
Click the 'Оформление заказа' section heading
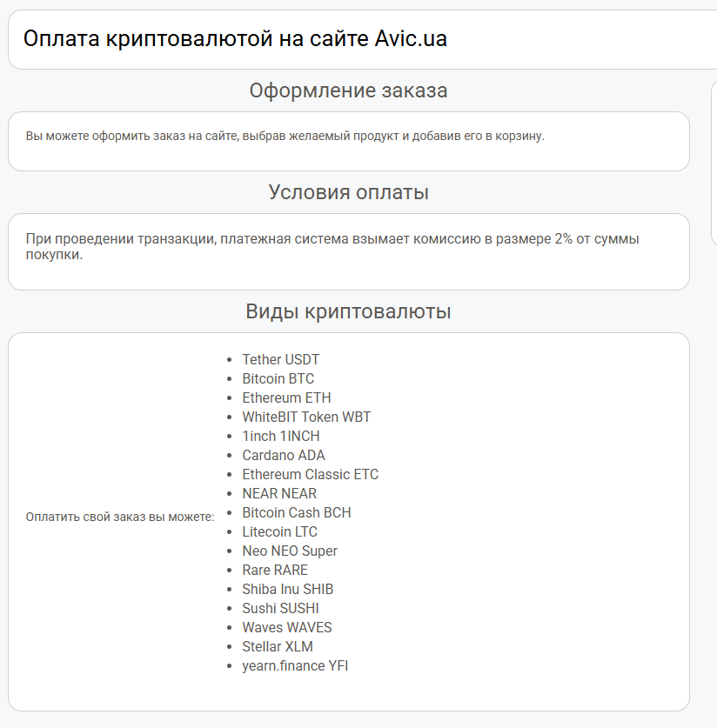point(348,90)
